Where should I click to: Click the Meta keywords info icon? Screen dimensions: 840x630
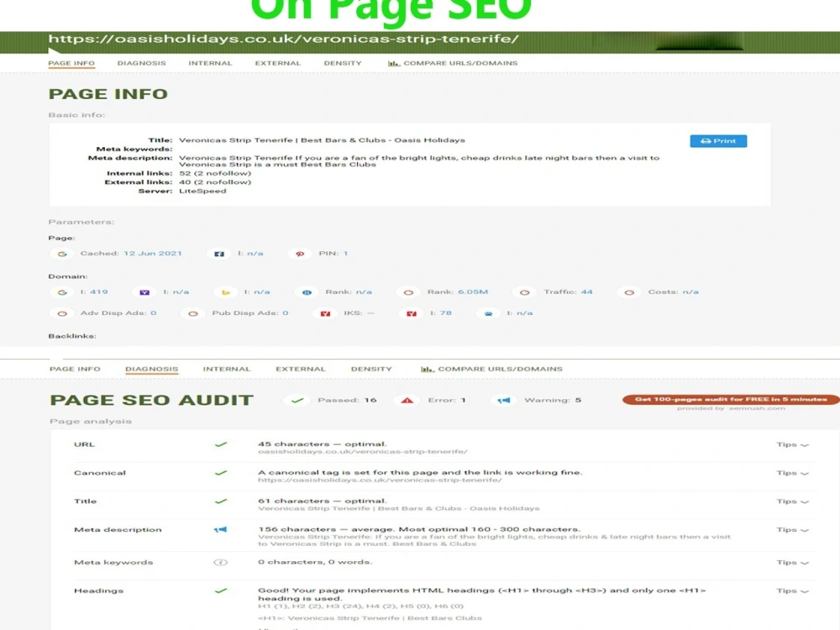(x=221, y=563)
